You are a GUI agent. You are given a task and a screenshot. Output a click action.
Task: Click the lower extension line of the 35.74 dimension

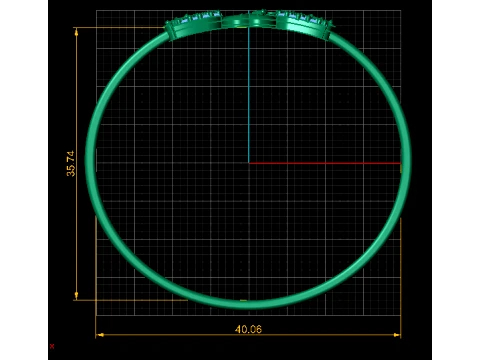point(130,300)
